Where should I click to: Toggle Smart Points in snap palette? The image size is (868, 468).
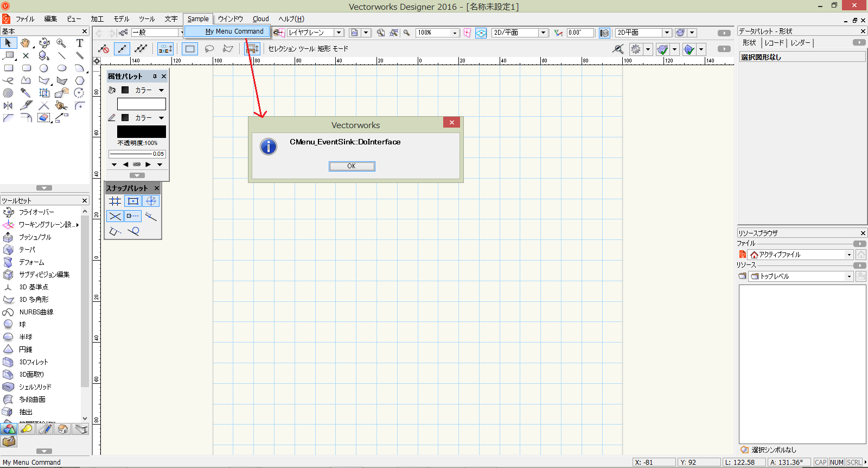click(133, 216)
